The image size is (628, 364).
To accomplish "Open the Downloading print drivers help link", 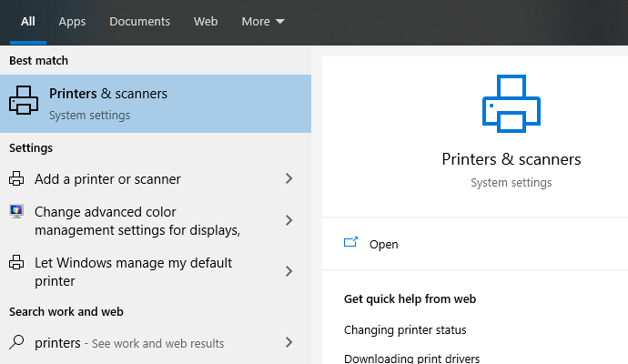I will coord(411,358).
